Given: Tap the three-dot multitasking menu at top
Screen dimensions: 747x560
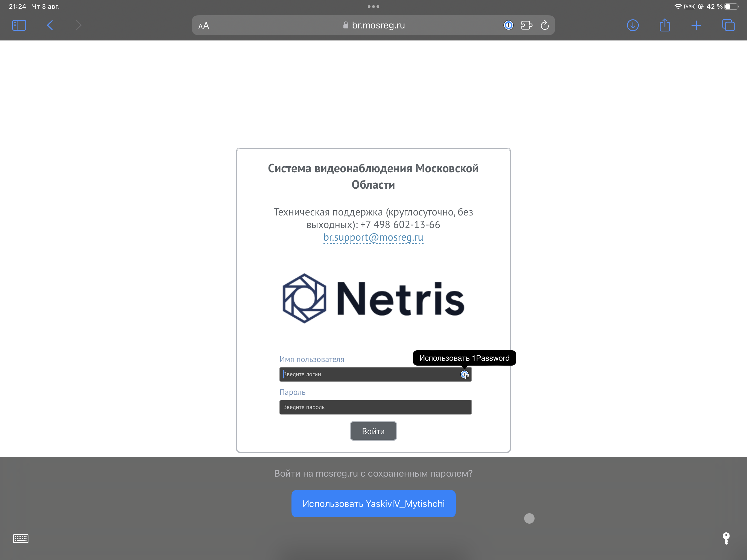Looking at the screenshot, I should (x=373, y=6).
